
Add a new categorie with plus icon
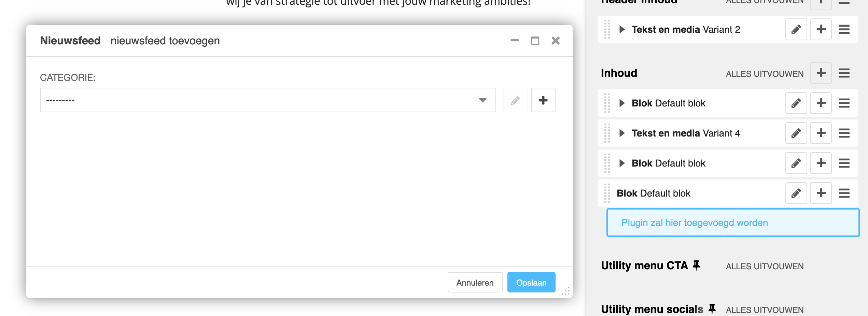click(x=543, y=100)
